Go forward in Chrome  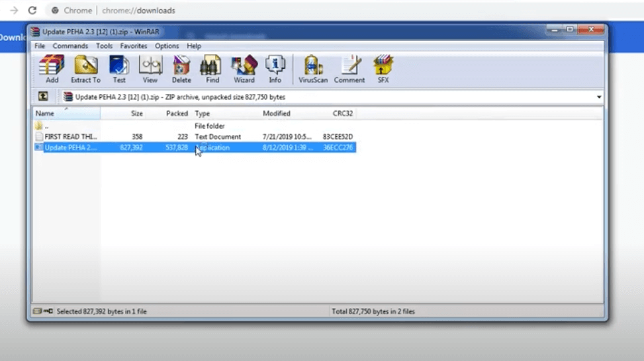point(14,11)
